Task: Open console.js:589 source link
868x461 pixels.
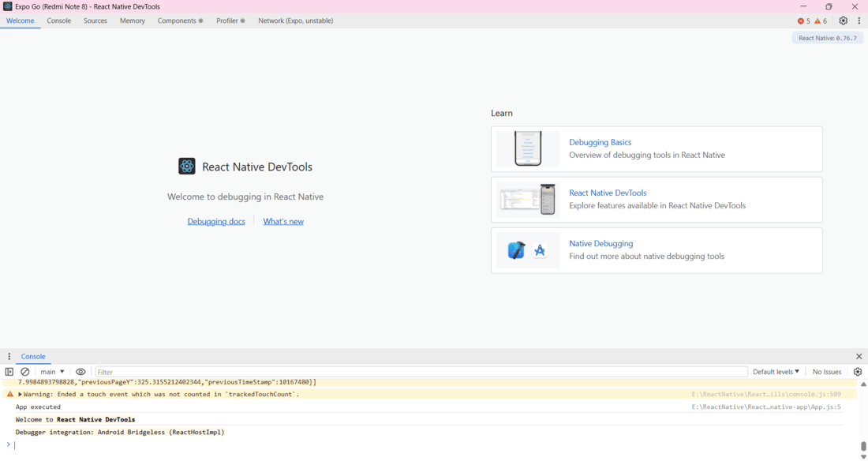Action: [765, 394]
